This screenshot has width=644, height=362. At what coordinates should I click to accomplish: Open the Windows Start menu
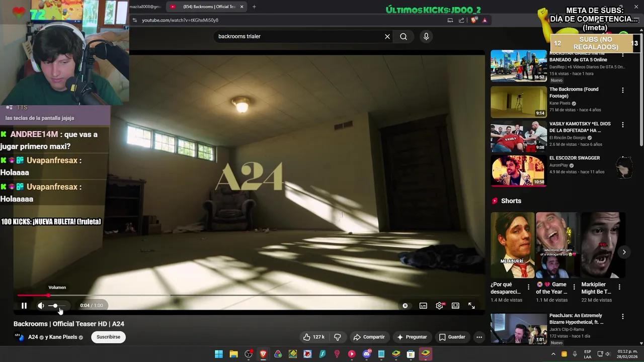click(219, 354)
